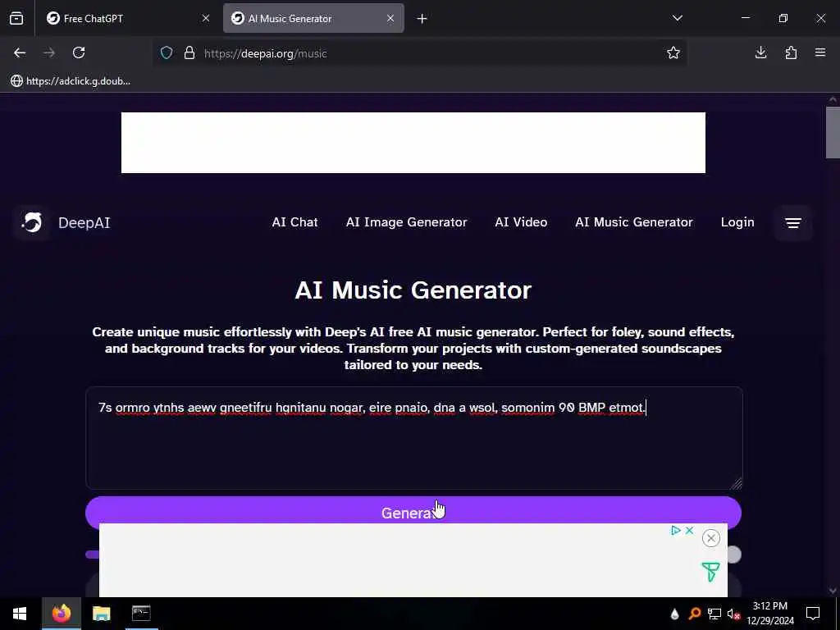Bookmark this page with the star icon
Screen dimensions: 840x630
[x=673, y=52]
